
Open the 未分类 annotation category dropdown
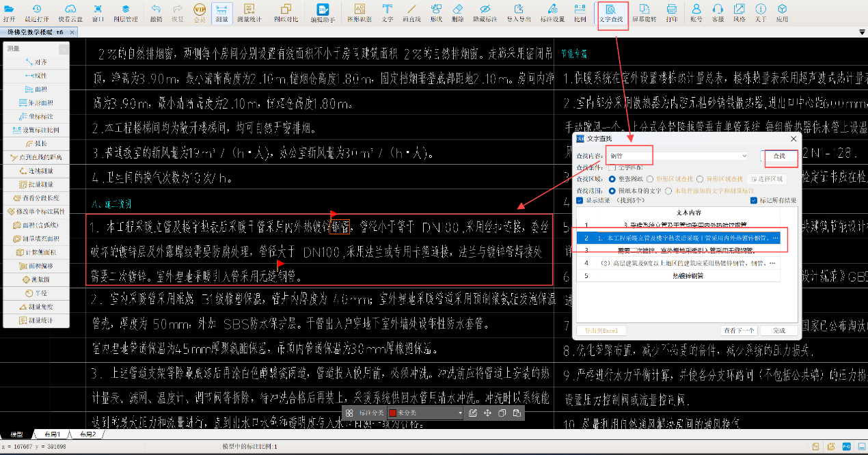(x=425, y=413)
